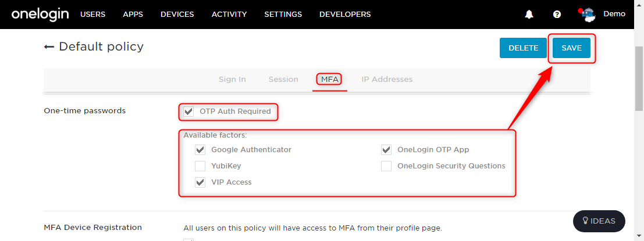Screen dimensions: 644x241
Task: Toggle the OTP Auth Required checkbox
Action: (x=188, y=111)
